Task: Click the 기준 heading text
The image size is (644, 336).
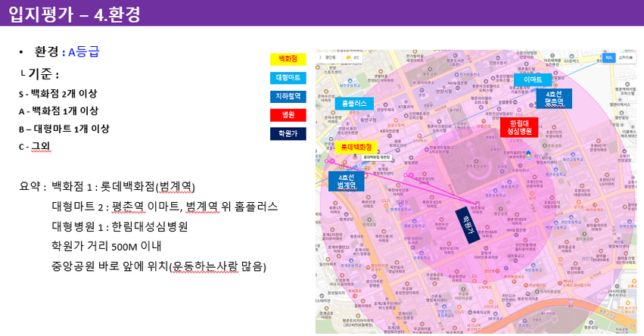Action: (x=43, y=74)
